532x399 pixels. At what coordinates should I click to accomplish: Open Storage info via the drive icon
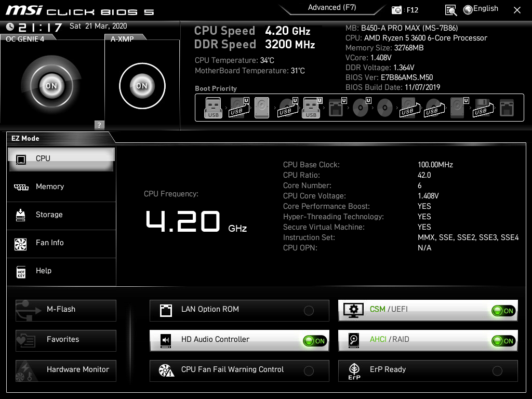pos(21,215)
